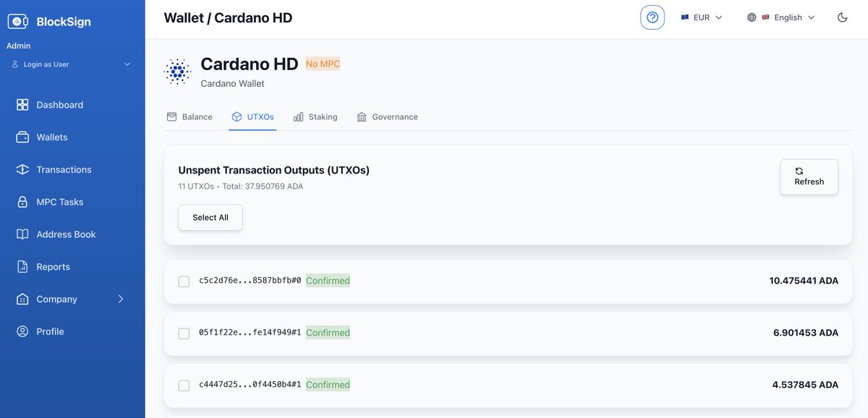The height and width of the screenshot is (418, 868).
Task: Expand the Login as User dropdown
Action: (71, 64)
